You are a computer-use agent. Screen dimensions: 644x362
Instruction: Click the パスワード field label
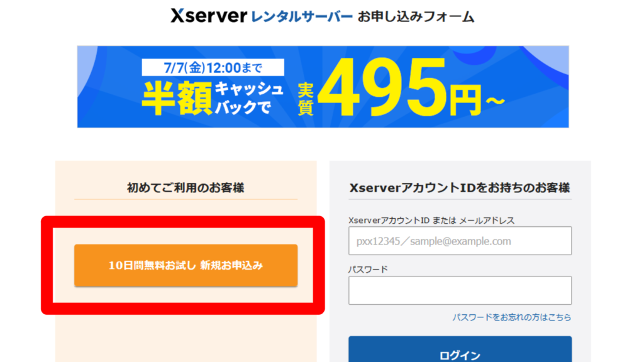[x=368, y=270]
